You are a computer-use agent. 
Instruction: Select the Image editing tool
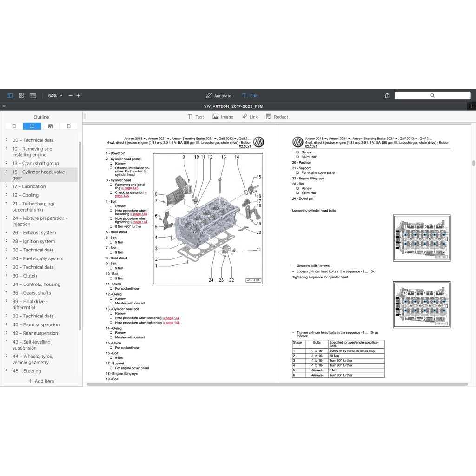(x=223, y=117)
